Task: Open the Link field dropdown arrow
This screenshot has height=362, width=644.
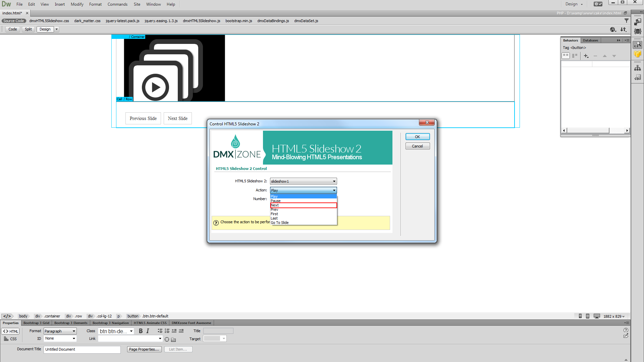Action: click(160, 339)
